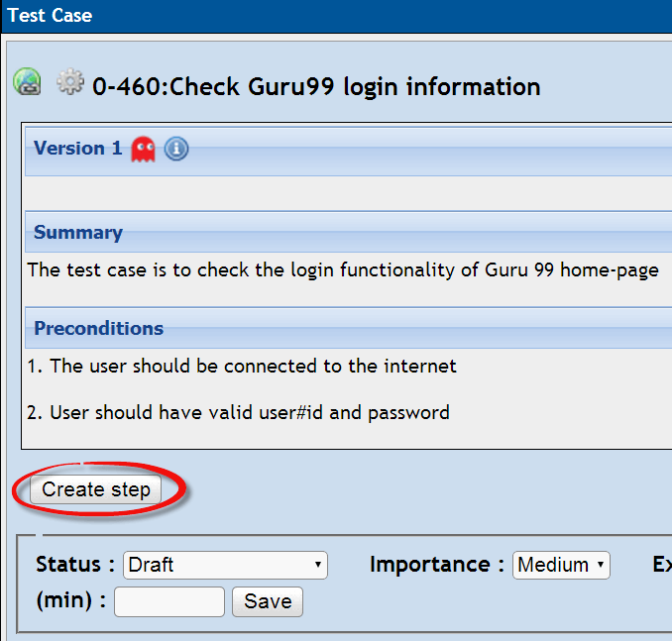The height and width of the screenshot is (641, 672).
Task: Click the (min) label text
Action: 70,601
